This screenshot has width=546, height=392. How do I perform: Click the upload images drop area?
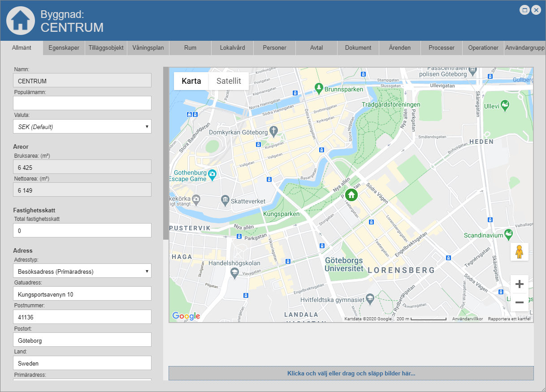351,373
